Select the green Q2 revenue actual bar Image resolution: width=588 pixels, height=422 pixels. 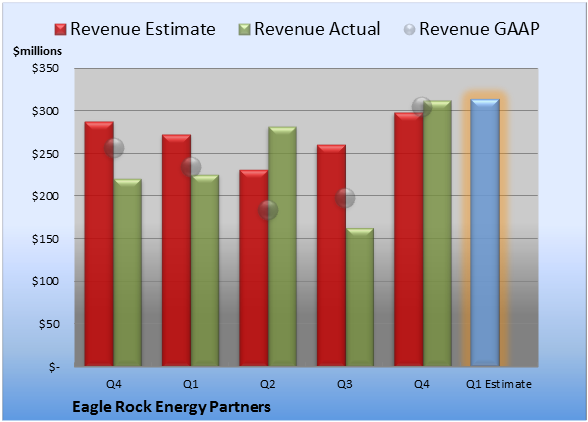point(282,246)
